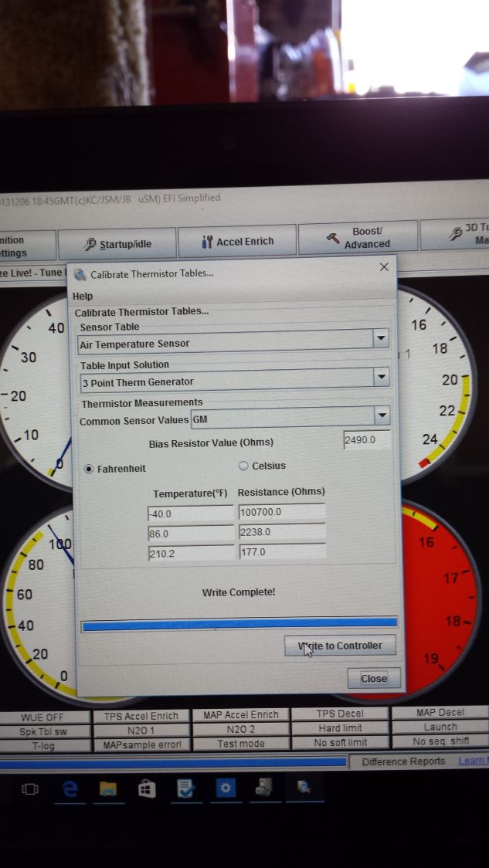
Task: Click the Hard limit indicator
Action: (x=340, y=728)
